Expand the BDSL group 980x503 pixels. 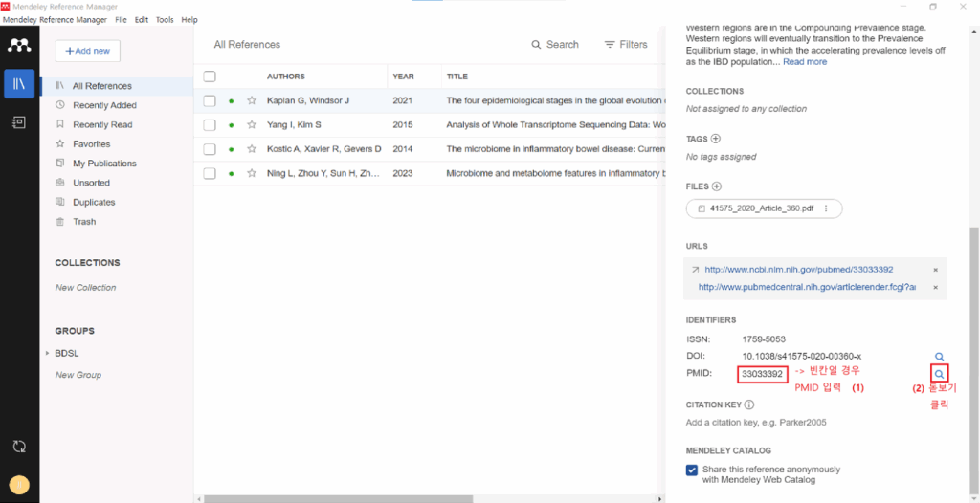pos(48,354)
